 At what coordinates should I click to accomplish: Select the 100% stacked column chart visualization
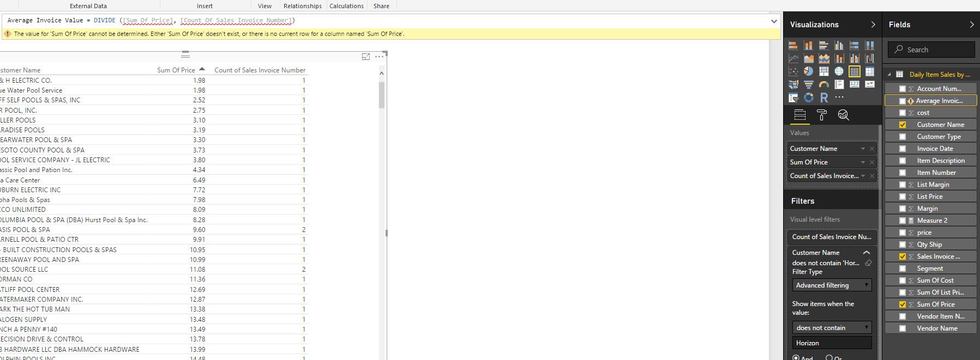(x=869, y=45)
